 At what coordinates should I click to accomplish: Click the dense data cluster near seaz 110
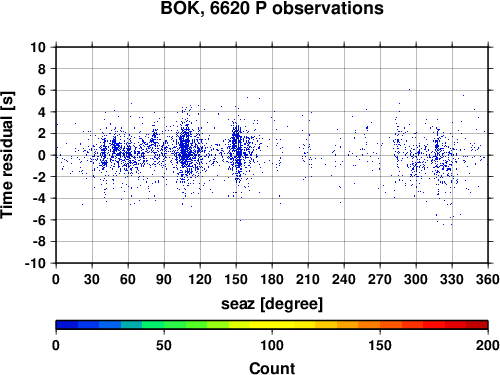point(185,147)
